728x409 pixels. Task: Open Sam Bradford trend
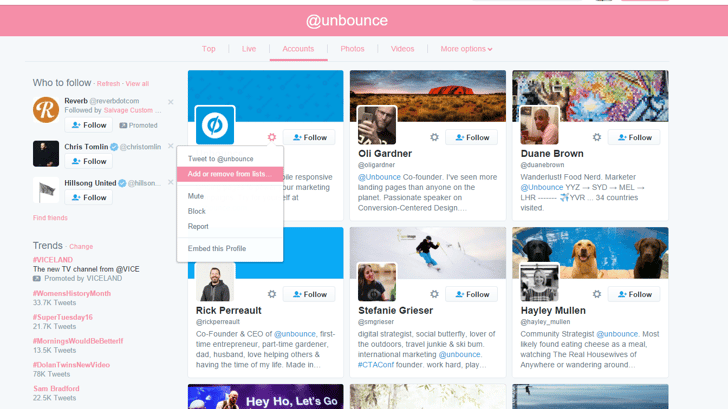[56, 389]
